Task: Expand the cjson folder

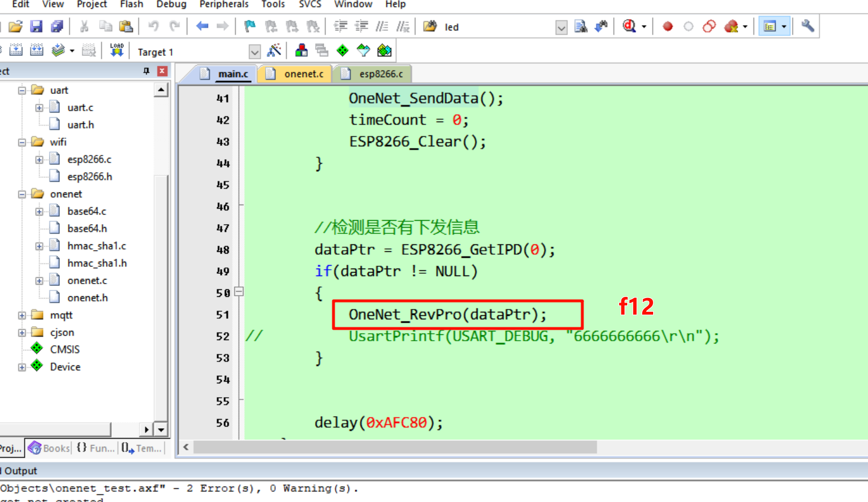Action: [x=22, y=333]
